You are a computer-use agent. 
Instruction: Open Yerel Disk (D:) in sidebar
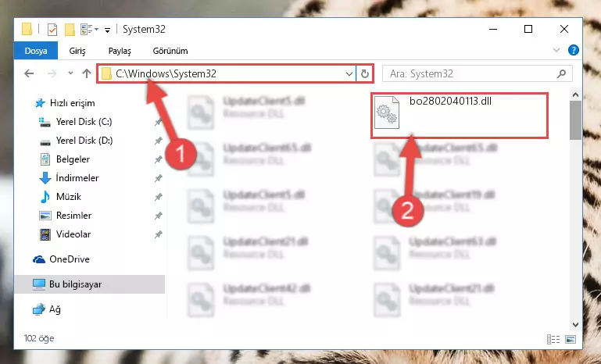tap(84, 141)
